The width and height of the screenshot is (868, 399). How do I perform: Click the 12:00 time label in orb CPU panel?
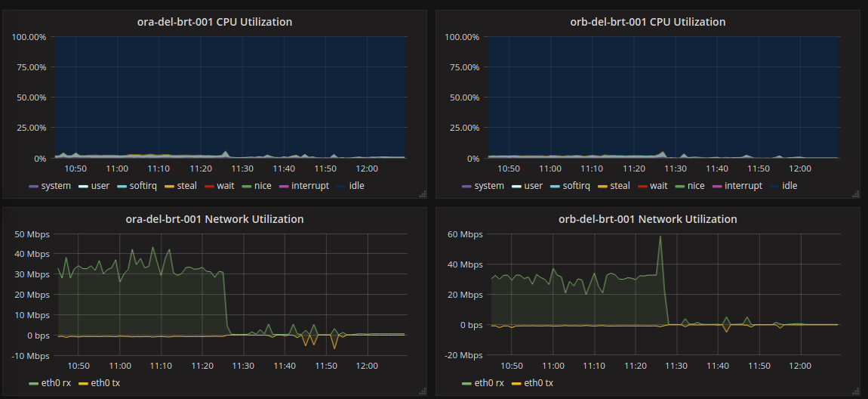pos(799,169)
